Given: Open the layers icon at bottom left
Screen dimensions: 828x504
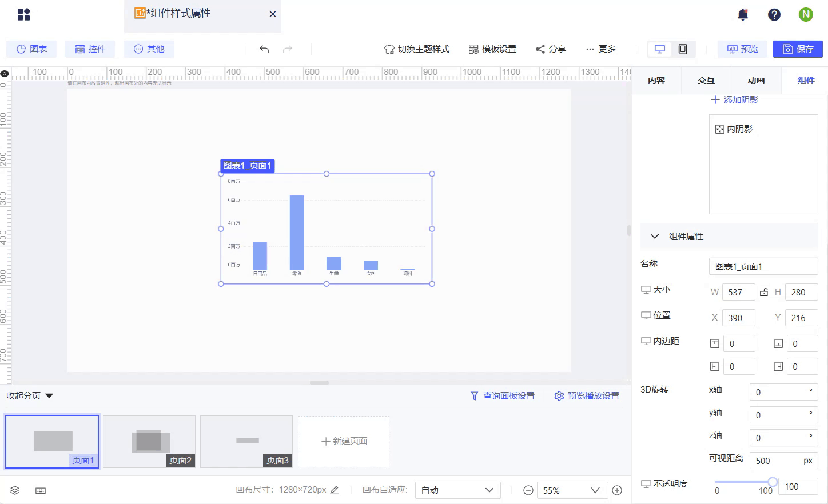Looking at the screenshot, I should tap(14, 490).
